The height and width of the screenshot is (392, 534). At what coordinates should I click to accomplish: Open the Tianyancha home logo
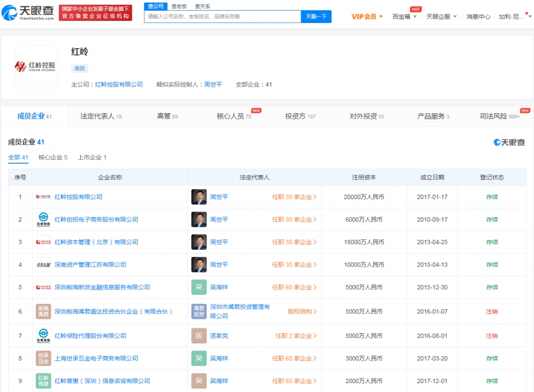[x=28, y=13]
